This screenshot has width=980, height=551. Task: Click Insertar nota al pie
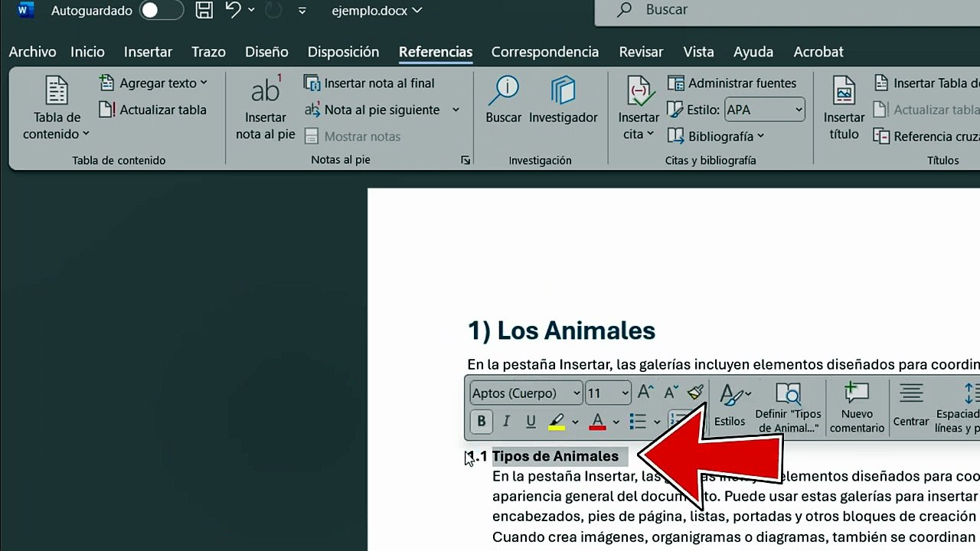click(x=265, y=108)
